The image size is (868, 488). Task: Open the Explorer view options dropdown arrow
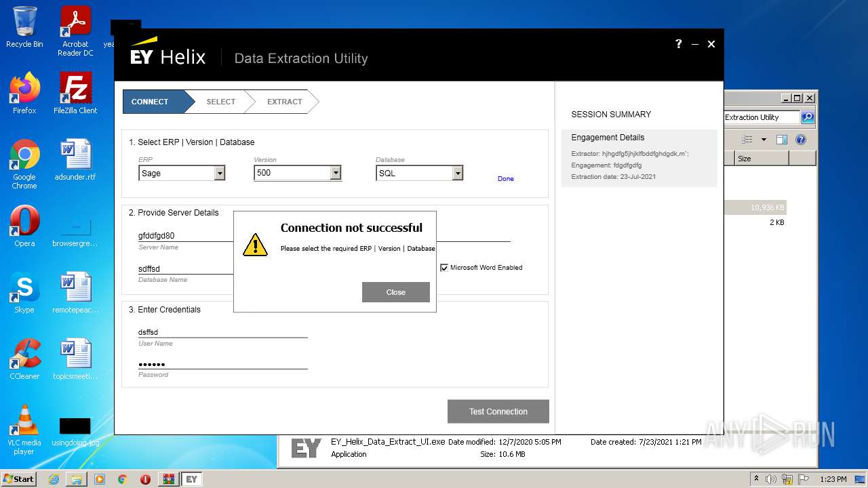point(764,140)
